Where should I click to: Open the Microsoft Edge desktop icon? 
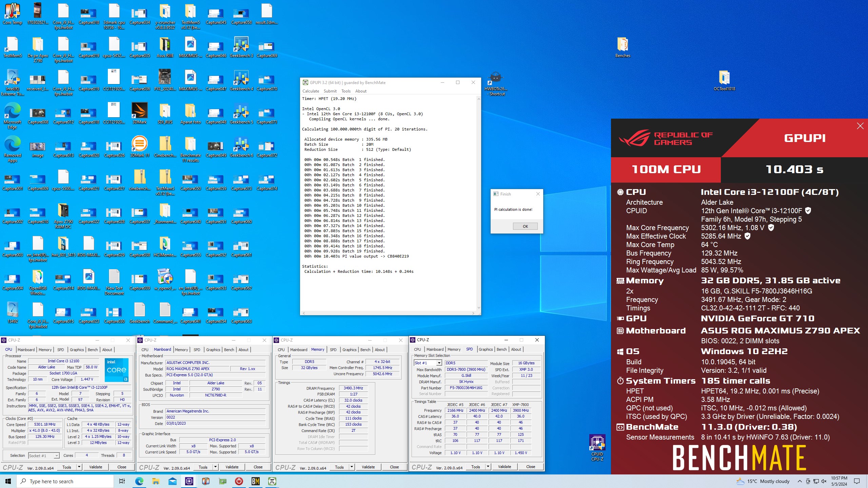click(x=12, y=116)
